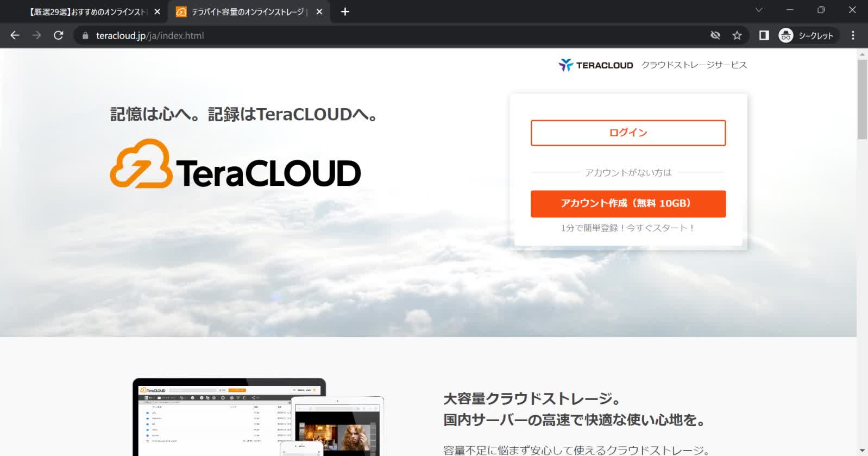Viewport: 868px width, 456px height.
Task: Click the アカウントがない方は text
Action: (x=628, y=172)
